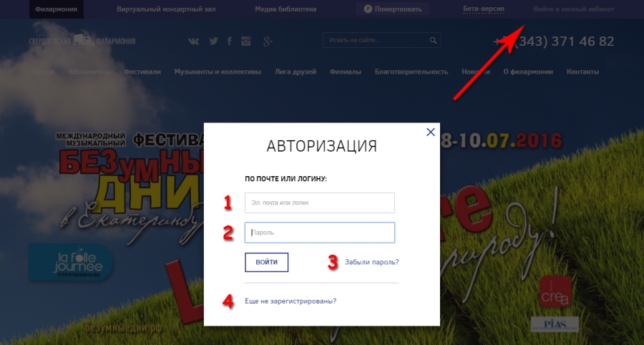
Task: Focus the Эл. почта или логин field
Action: point(320,203)
